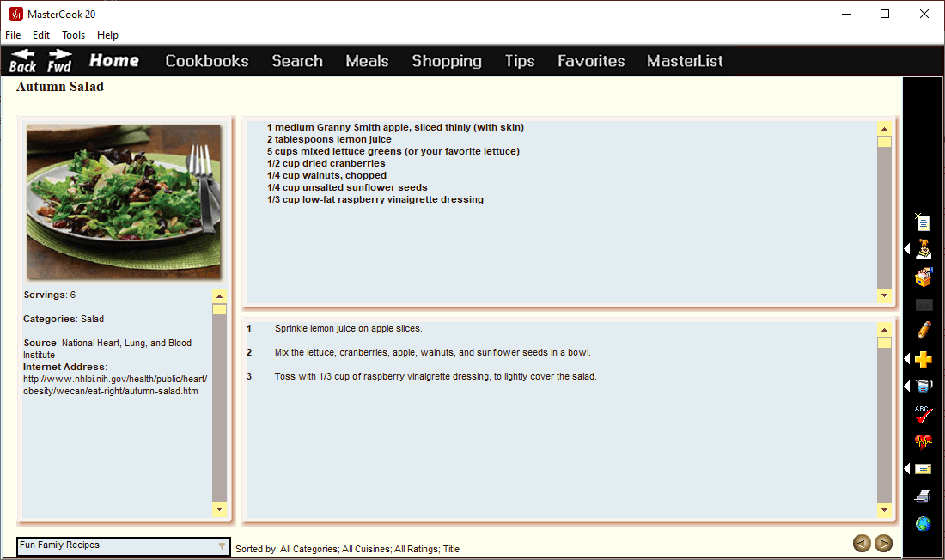This screenshot has width=945, height=560.
Task: Click the MasterCook app icon in title bar
Action: coord(16,14)
